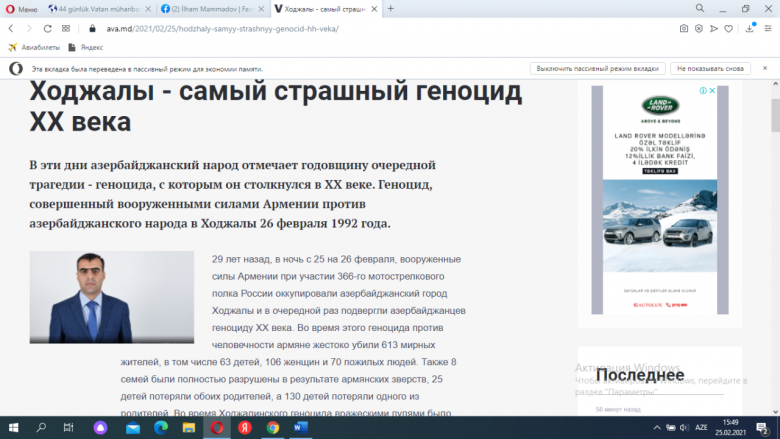Open Microsoft Word from the taskbar
Image resolution: width=780 pixels, height=439 pixels.
[x=301, y=427]
